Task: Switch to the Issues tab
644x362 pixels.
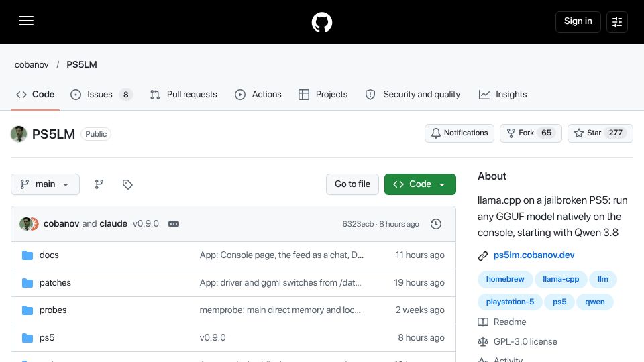Action: [101, 95]
